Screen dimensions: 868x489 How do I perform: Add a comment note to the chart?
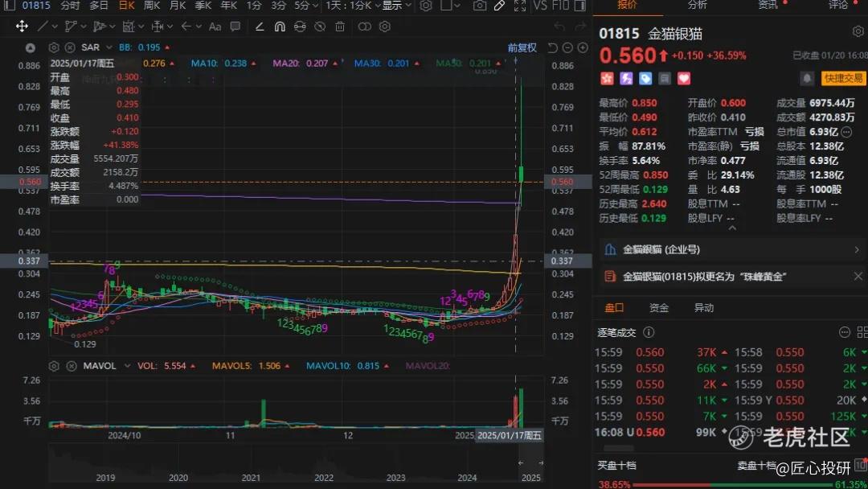click(235, 26)
